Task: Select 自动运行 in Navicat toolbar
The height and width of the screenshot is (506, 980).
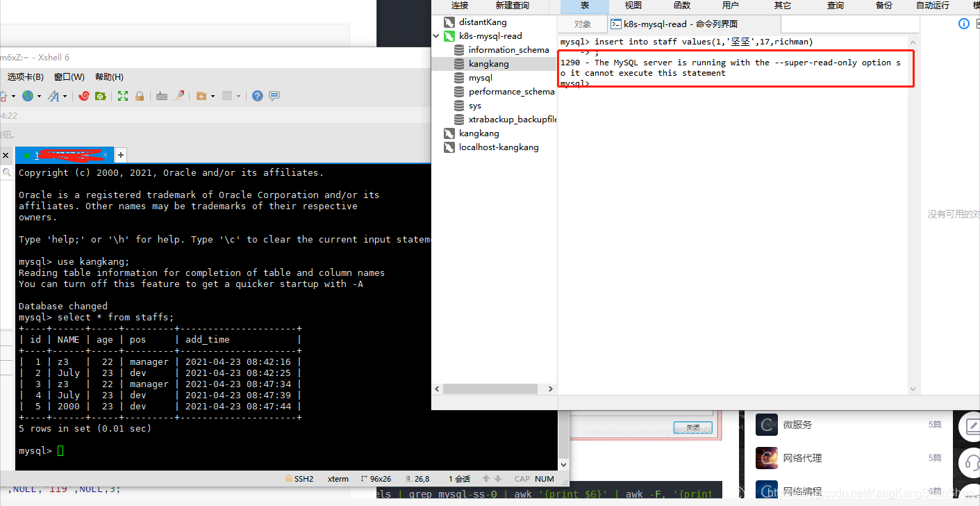Action: (933, 6)
